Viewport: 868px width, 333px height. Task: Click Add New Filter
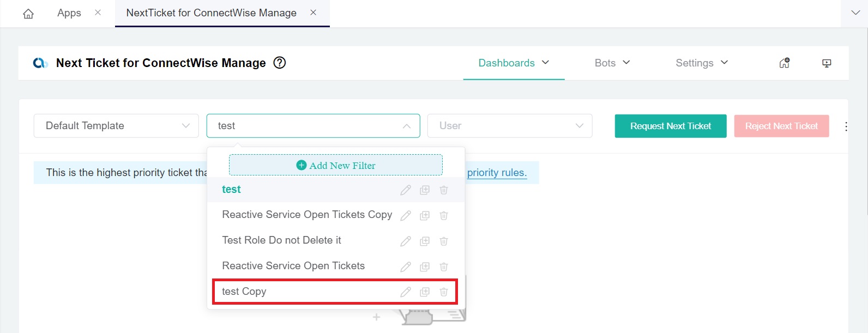coord(336,165)
